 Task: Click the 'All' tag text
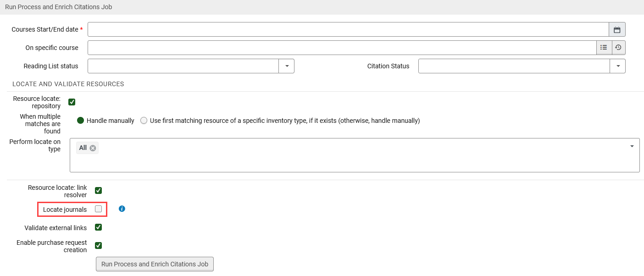[83, 148]
